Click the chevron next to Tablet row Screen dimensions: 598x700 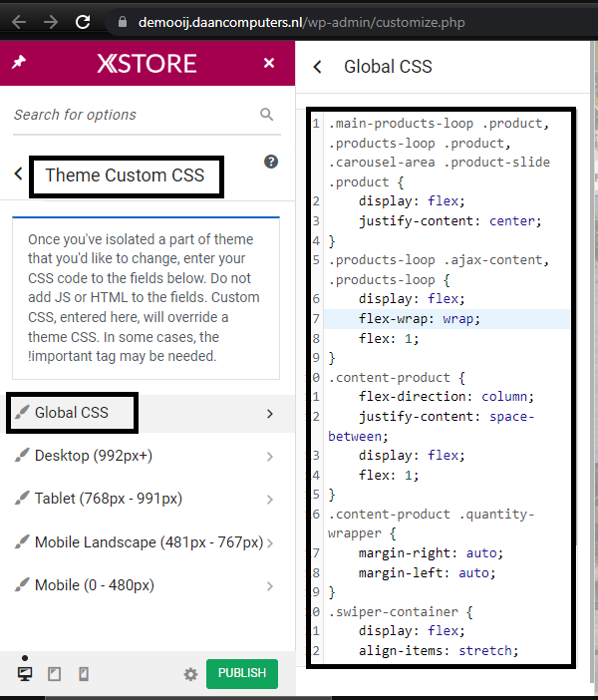(269, 500)
